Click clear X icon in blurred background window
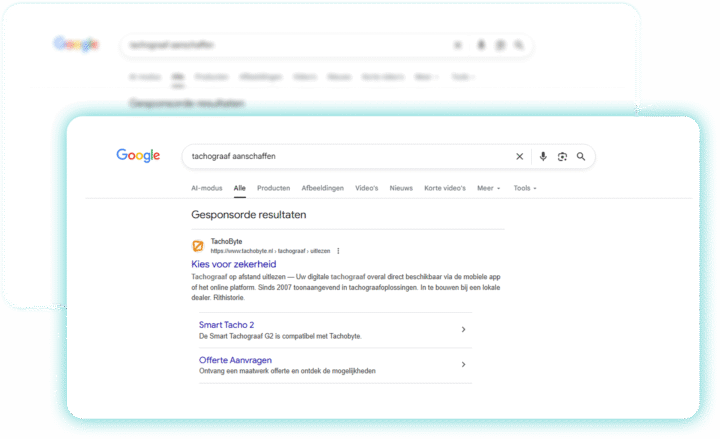Image resolution: width=720 pixels, height=439 pixels. click(x=458, y=45)
